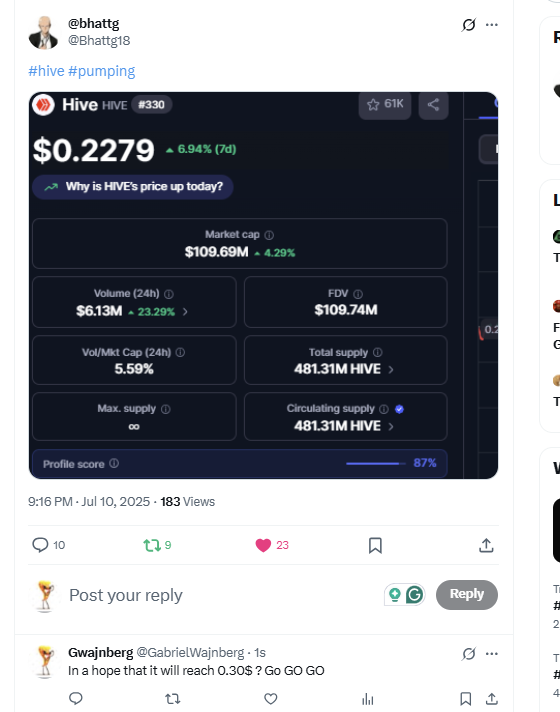Click the Grammarly icon in reply box
Image resolution: width=560 pixels, height=712 pixels.
[414, 594]
